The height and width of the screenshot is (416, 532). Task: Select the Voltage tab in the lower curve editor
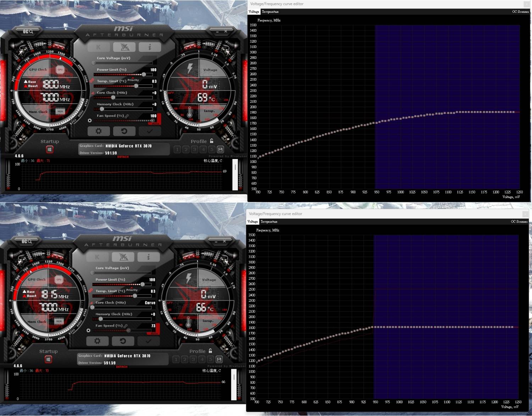click(253, 221)
